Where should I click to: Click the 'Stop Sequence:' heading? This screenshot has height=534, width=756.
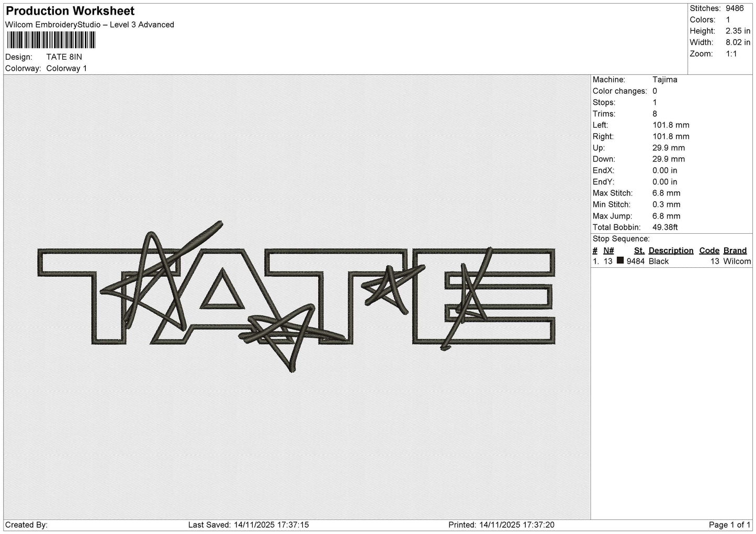621,239
